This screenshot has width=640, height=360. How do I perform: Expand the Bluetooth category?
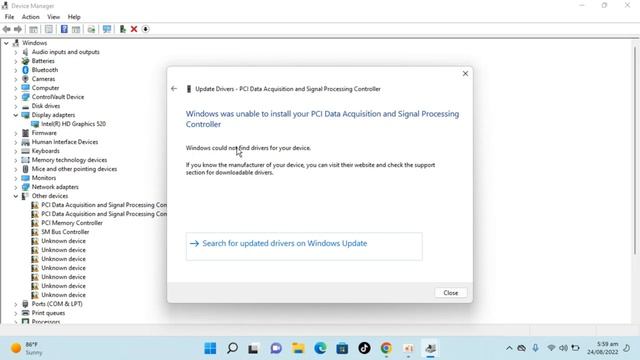pyautogui.click(x=16, y=70)
